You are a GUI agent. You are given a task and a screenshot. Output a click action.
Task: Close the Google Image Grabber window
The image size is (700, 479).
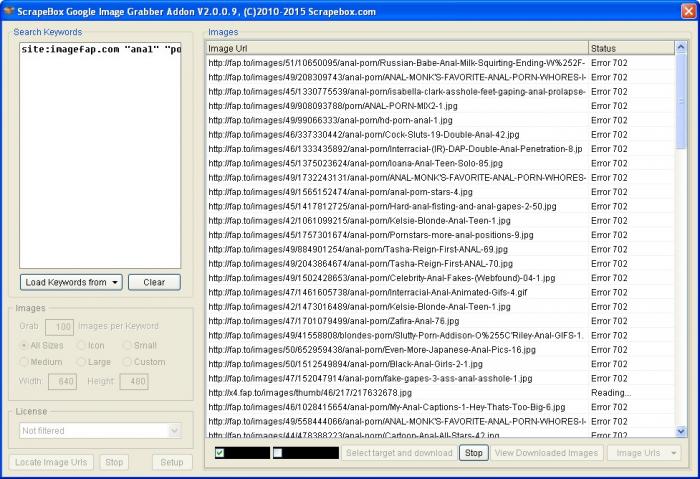(x=688, y=11)
